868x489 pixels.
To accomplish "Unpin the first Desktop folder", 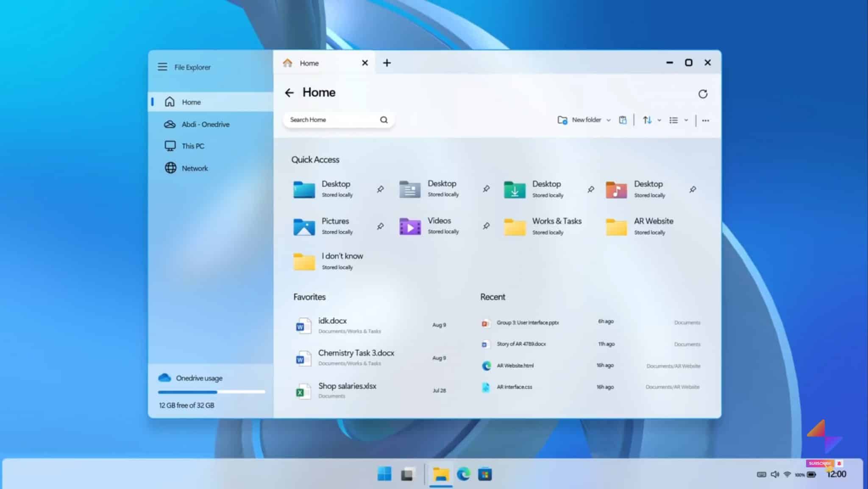I will tap(379, 190).
